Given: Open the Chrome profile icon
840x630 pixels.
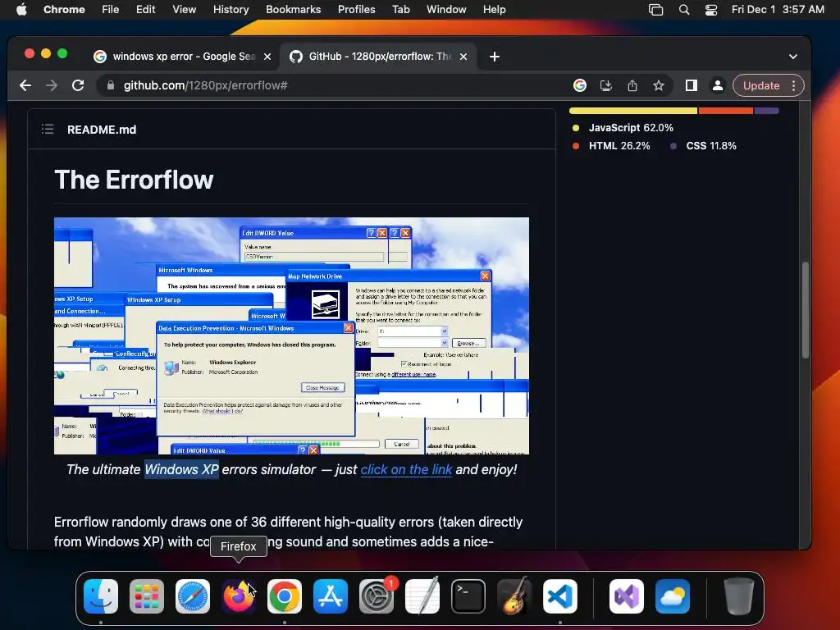Looking at the screenshot, I should [x=717, y=85].
